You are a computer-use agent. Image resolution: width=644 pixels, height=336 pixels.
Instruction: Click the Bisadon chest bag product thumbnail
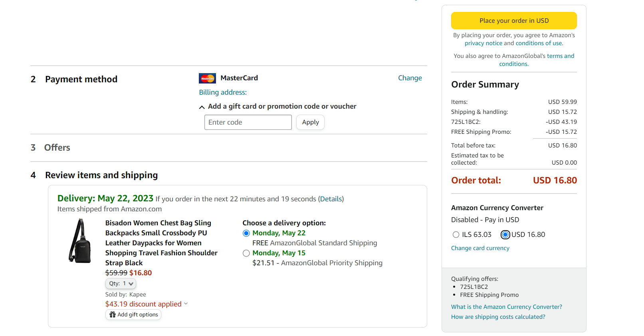80,241
